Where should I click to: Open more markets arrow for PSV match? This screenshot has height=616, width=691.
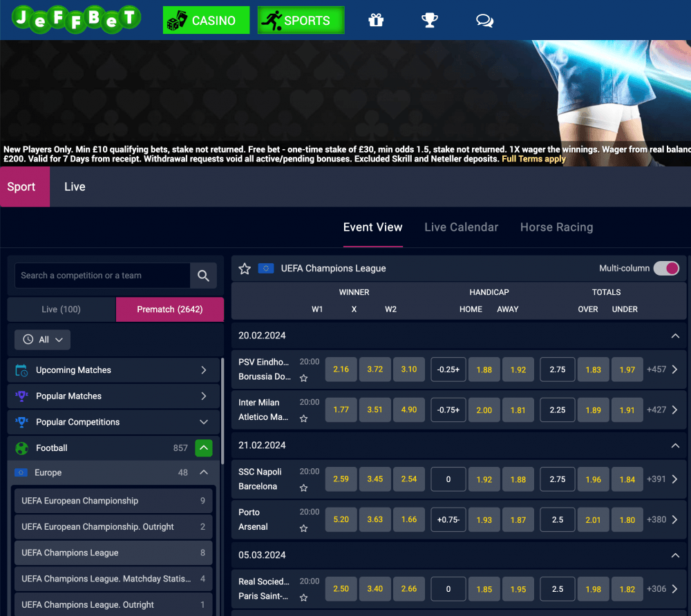click(x=674, y=369)
